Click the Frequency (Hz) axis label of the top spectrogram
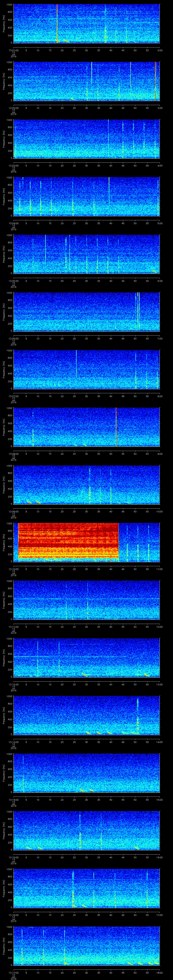 click(4, 23)
